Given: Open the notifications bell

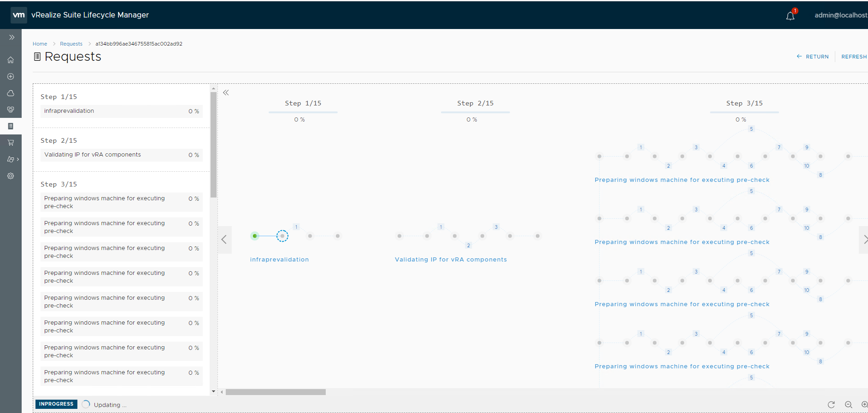Looking at the screenshot, I should [x=791, y=16].
